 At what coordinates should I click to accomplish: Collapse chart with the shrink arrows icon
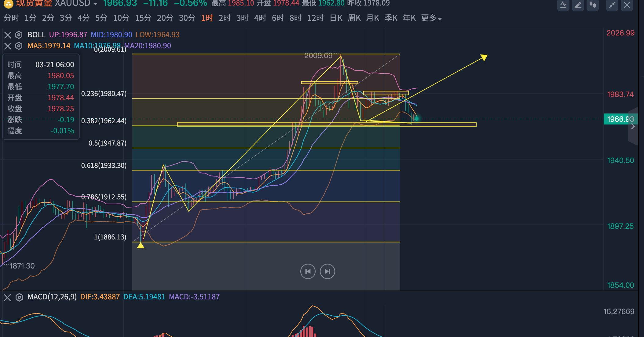pyautogui.click(x=612, y=5)
